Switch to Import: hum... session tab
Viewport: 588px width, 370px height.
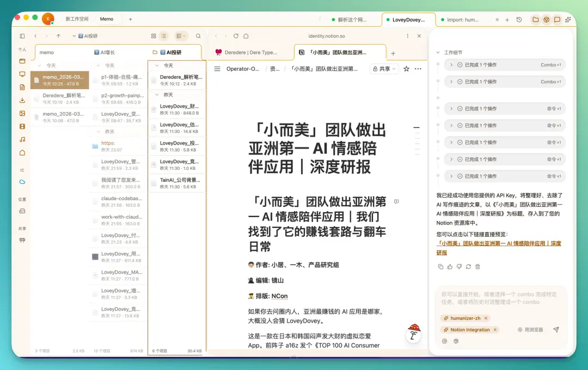point(460,20)
